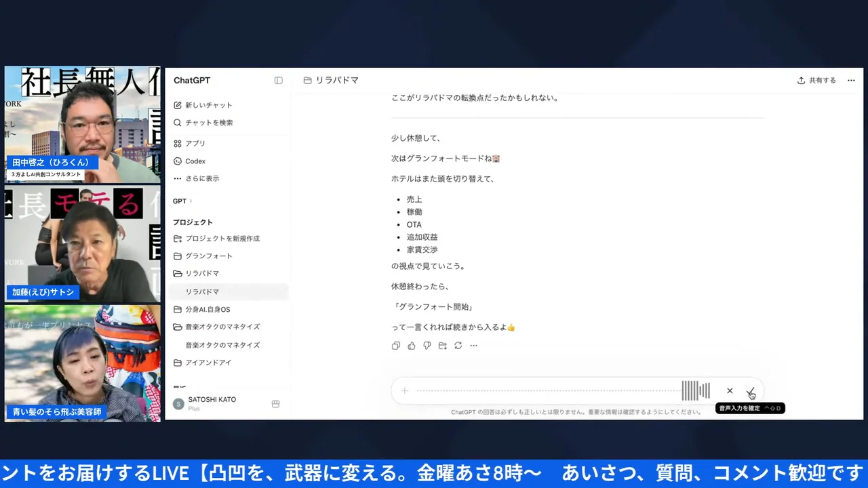This screenshot has width=868, height=488.
Task: Copy the response with copy icon
Action: [x=396, y=346]
